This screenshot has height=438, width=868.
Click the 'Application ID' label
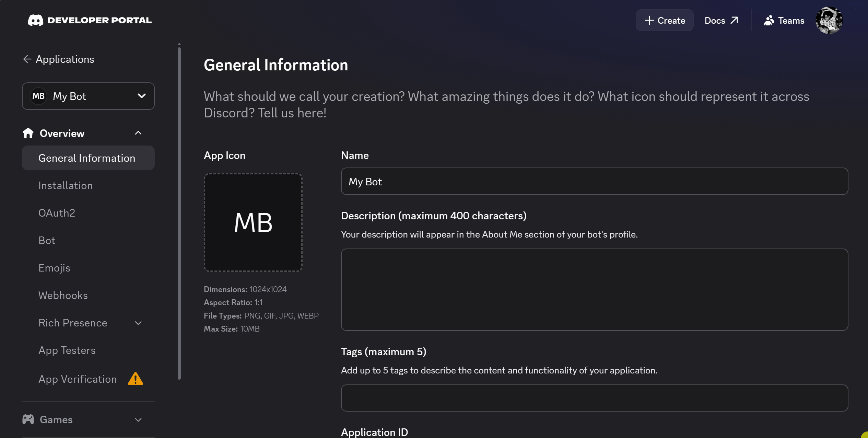tap(374, 432)
